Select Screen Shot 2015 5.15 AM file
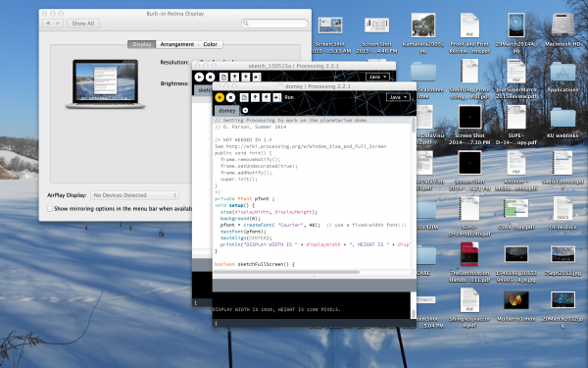The image size is (588, 368). 330,26
